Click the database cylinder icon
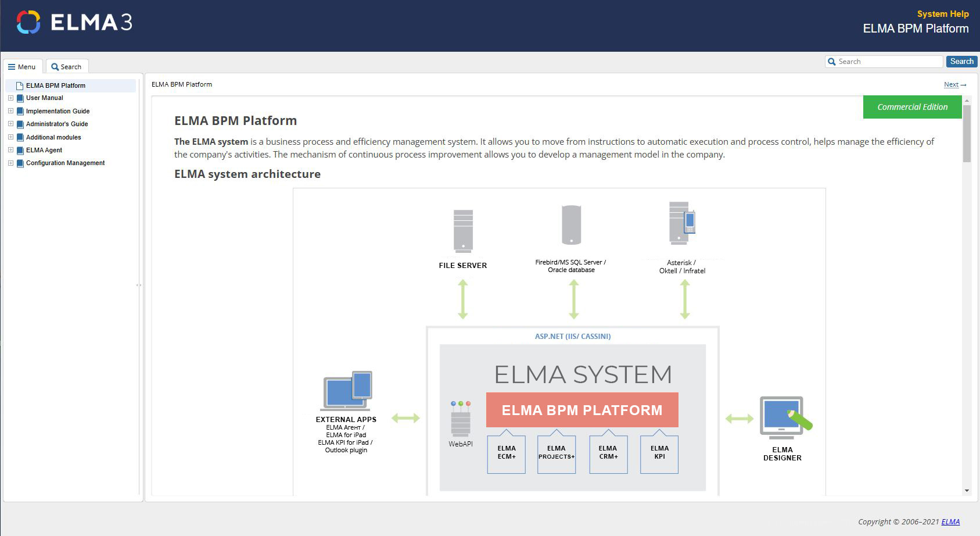The image size is (980, 536). click(x=572, y=225)
